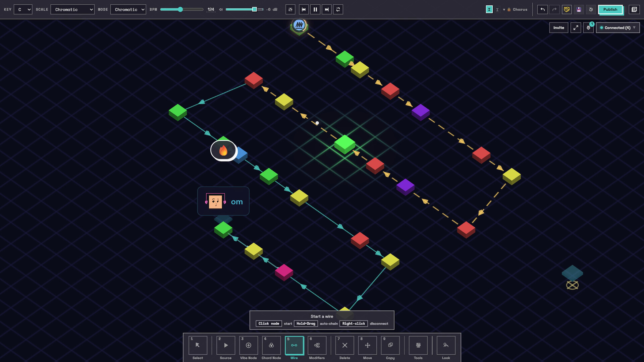The width and height of the screenshot is (644, 362).
Task: Open the mixer settings icon
Action: click(x=290, y=9)
